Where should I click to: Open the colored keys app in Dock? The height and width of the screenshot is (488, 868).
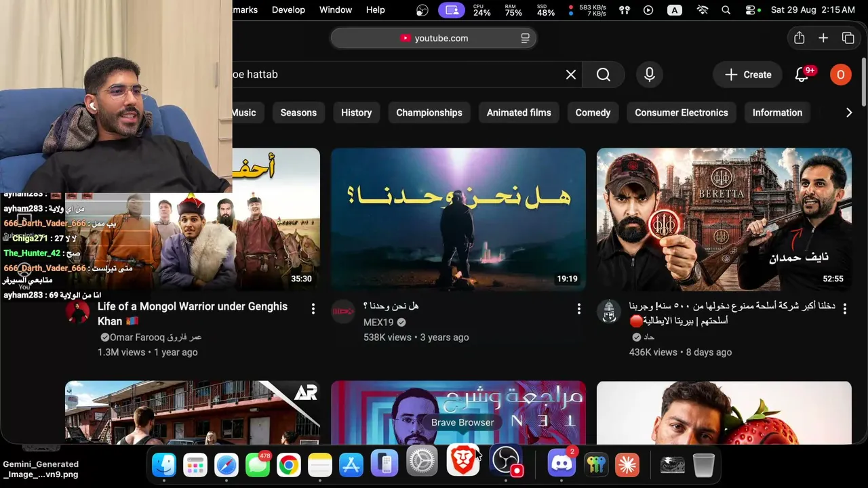click(596, 464)
